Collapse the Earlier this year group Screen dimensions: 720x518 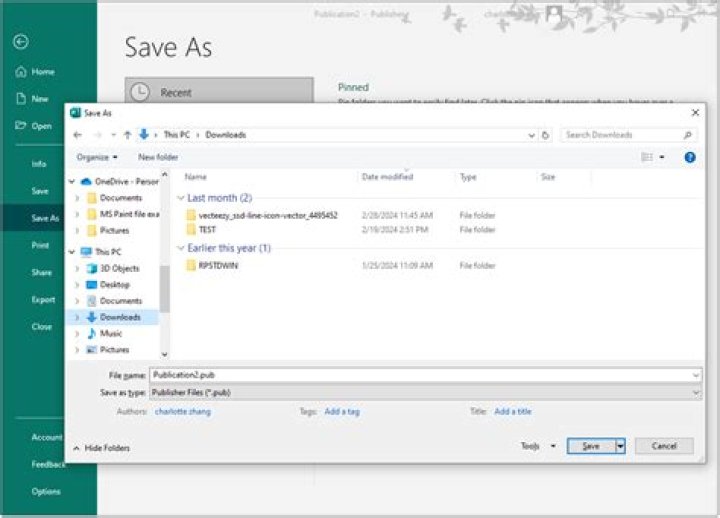click(180, 248)
